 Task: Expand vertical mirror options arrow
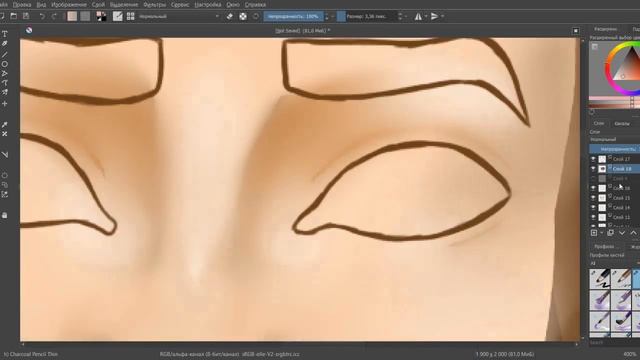click(x=442, y=16)
